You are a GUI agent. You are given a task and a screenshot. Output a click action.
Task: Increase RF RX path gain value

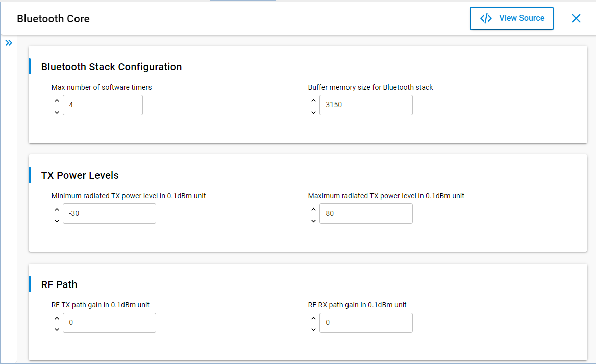tap(313, 318)
